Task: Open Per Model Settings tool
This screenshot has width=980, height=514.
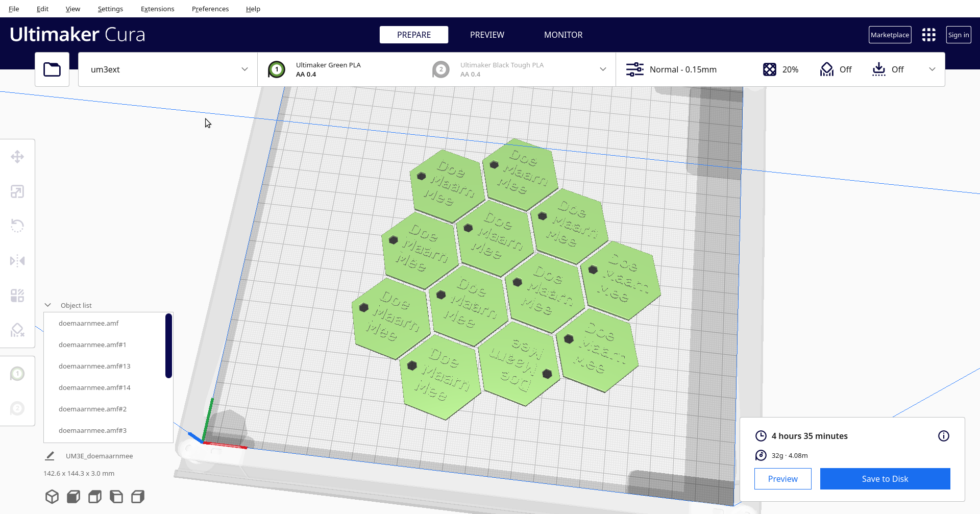Action: click(x=17, y=296)
